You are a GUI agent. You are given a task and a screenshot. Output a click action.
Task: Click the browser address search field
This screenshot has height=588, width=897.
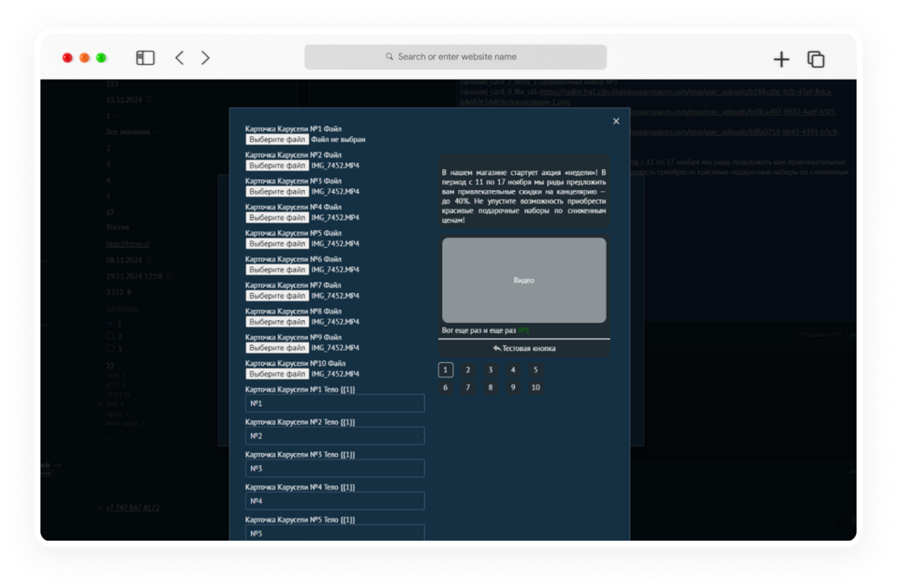[455, 57]
